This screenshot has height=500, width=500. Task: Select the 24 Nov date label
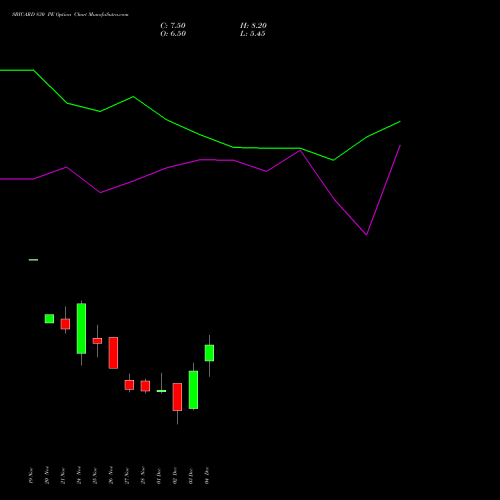79,475
